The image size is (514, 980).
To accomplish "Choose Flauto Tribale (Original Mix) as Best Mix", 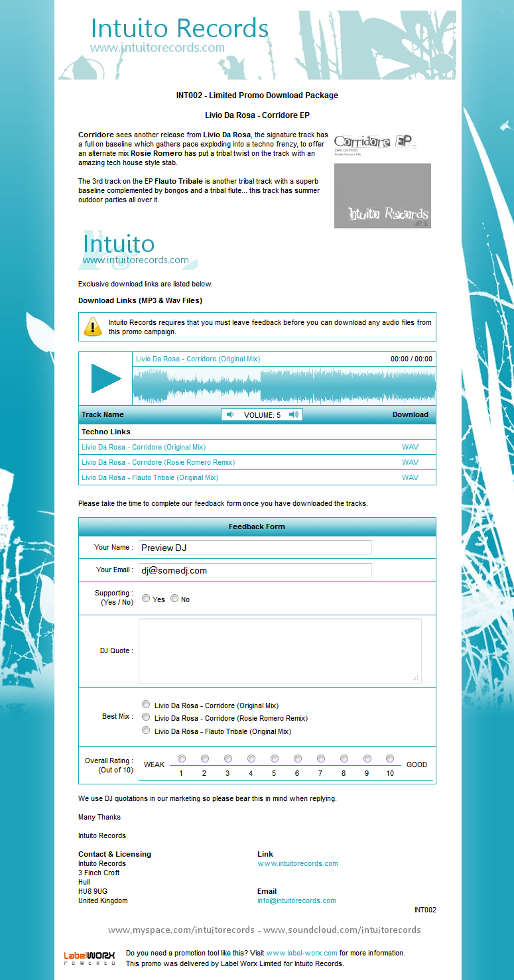I will (146, 730).
